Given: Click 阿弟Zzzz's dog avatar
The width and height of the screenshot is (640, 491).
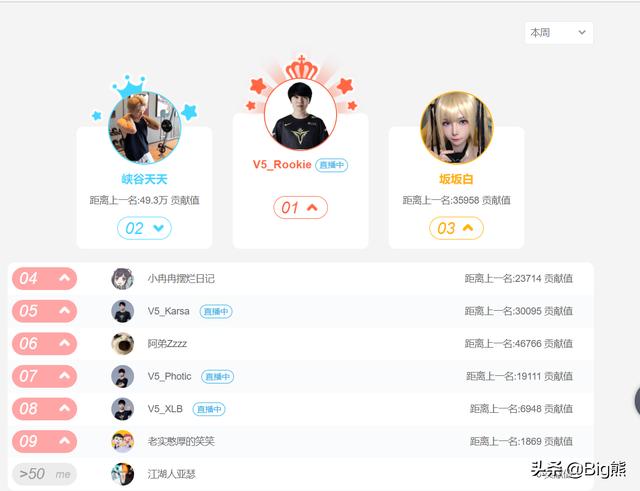Looking at the screenshot, I should [x=122, y=344].
